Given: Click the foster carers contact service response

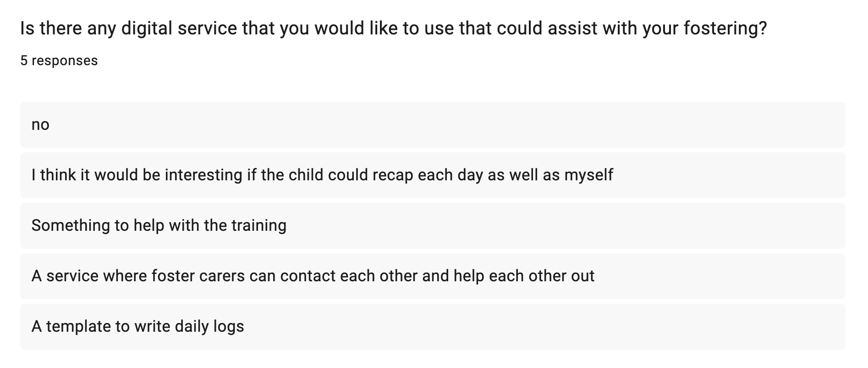Looking at the screenshot, I should coord(433,276).
